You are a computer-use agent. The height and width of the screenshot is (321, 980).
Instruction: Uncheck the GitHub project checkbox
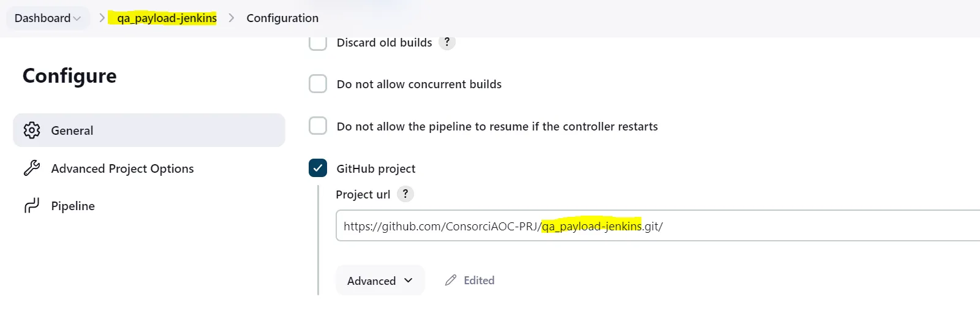[318, 168]
